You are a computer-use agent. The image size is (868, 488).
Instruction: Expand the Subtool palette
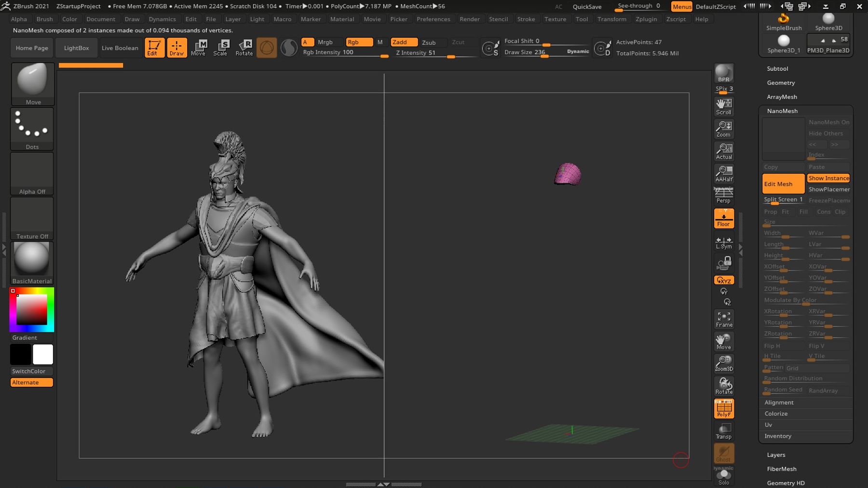pos(778,68)
